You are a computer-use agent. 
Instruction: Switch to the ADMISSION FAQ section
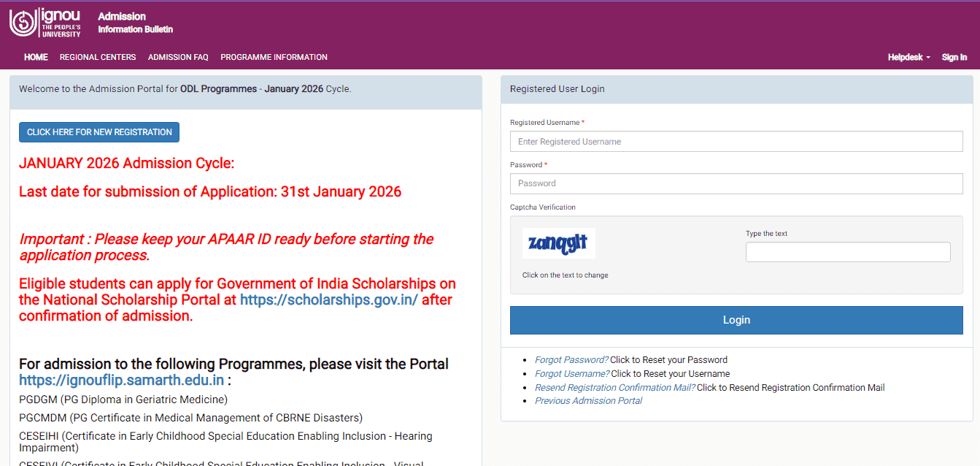point(178,57)
